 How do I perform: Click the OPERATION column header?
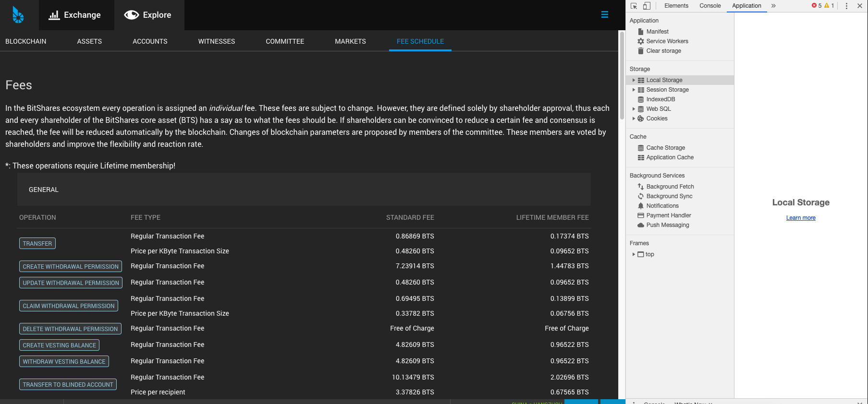tap(37, 217)
